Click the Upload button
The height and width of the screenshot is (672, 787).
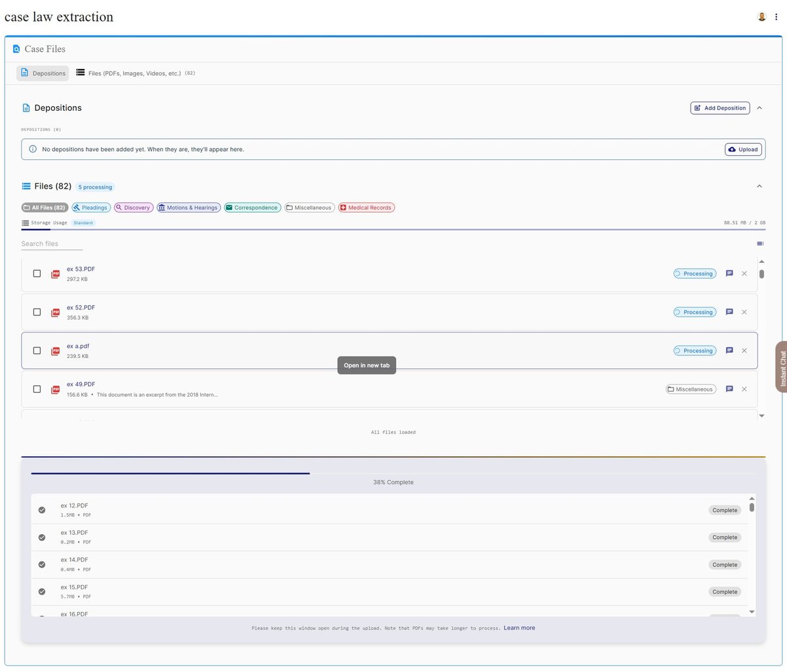coord(744,149)
